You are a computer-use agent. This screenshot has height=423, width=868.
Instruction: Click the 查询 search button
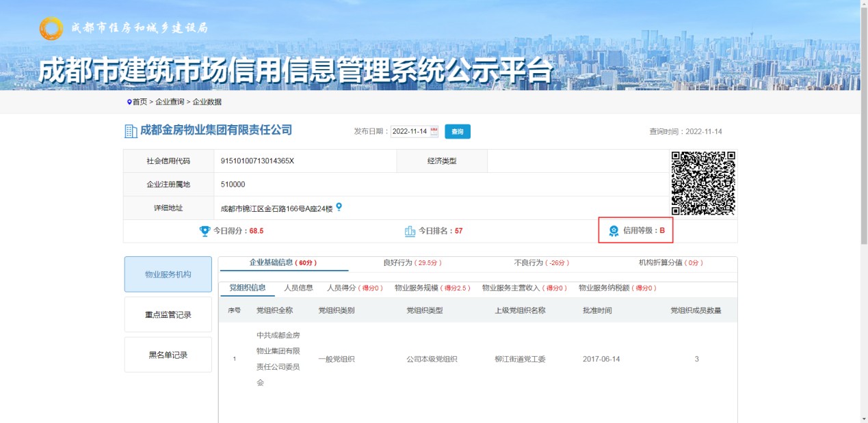[x=457, y=131]
